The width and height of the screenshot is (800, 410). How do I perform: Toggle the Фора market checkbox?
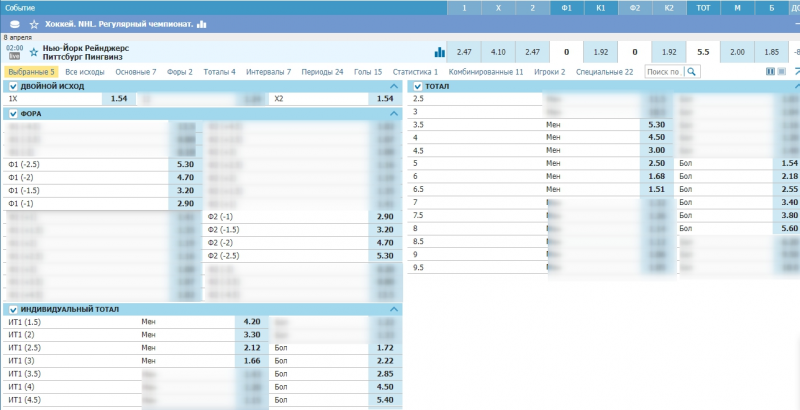pyautogui.click(x=13, y=114)
